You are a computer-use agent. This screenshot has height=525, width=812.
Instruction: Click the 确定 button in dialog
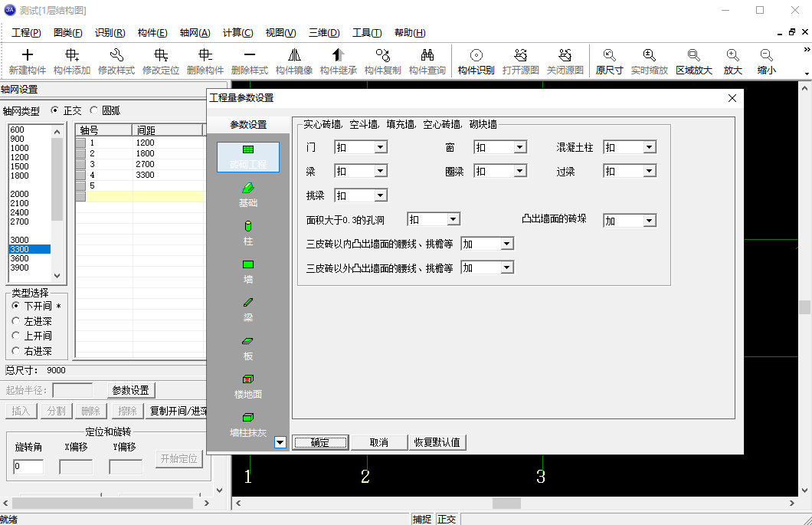(320, 442)
